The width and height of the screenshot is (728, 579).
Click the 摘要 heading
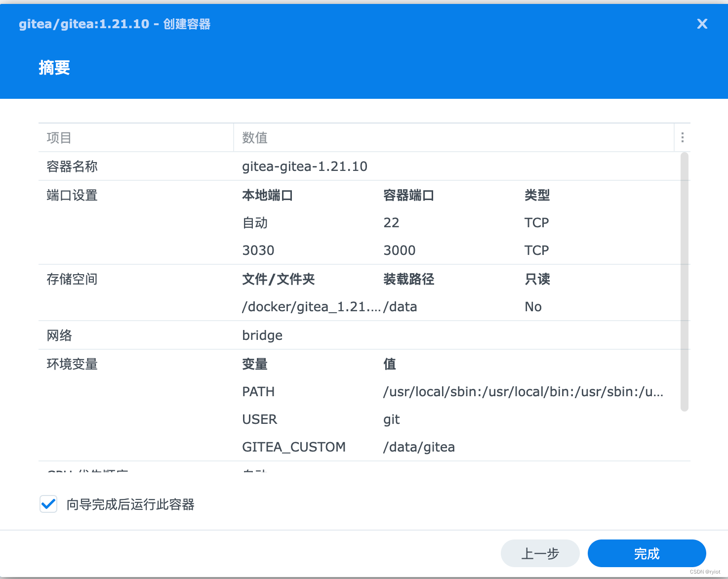(x=54, y=67)
